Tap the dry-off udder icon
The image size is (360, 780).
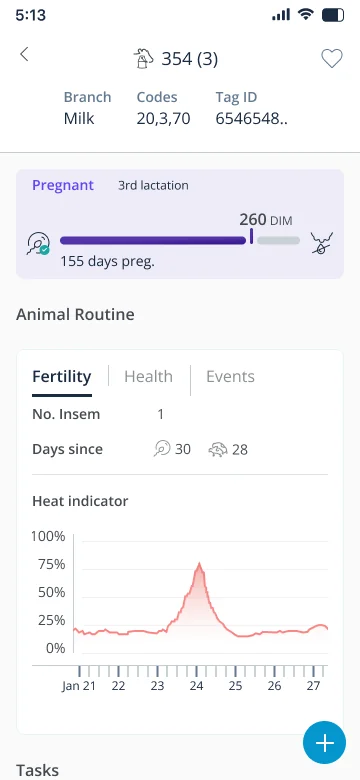pyautogui.click(x=322, y=243)
